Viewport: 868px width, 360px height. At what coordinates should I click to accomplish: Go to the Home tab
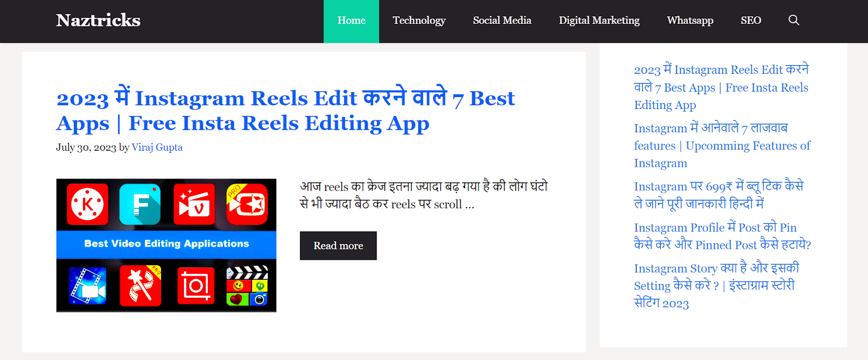352,21
